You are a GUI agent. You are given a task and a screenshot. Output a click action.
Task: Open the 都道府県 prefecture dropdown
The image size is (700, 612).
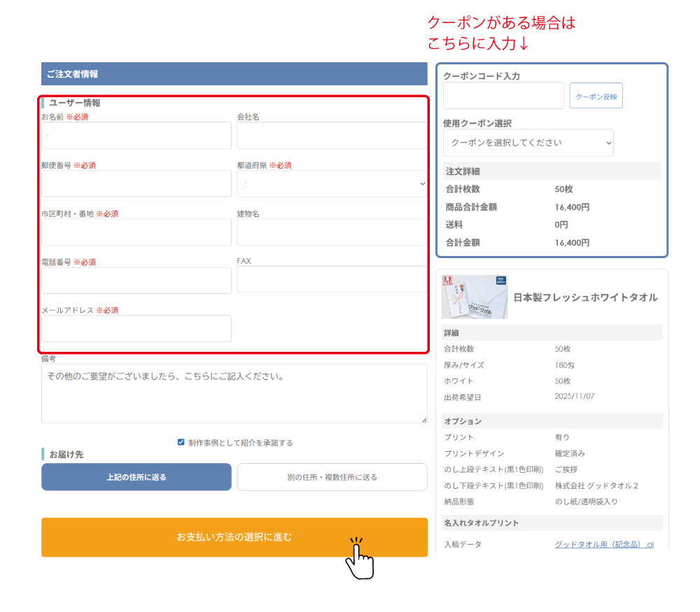click(x=331, y=183)
